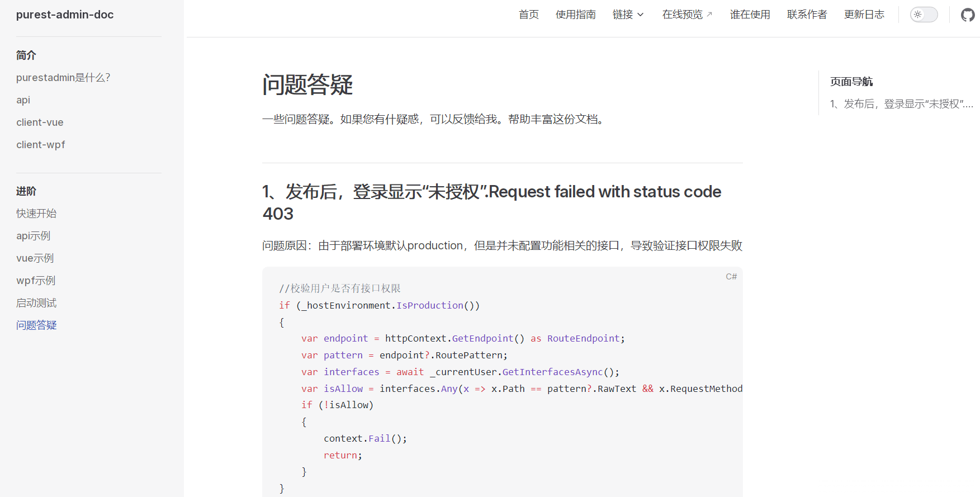980x497 pixels.
Task: Open the client-wpf sidebar page
Action: (41, 145)
